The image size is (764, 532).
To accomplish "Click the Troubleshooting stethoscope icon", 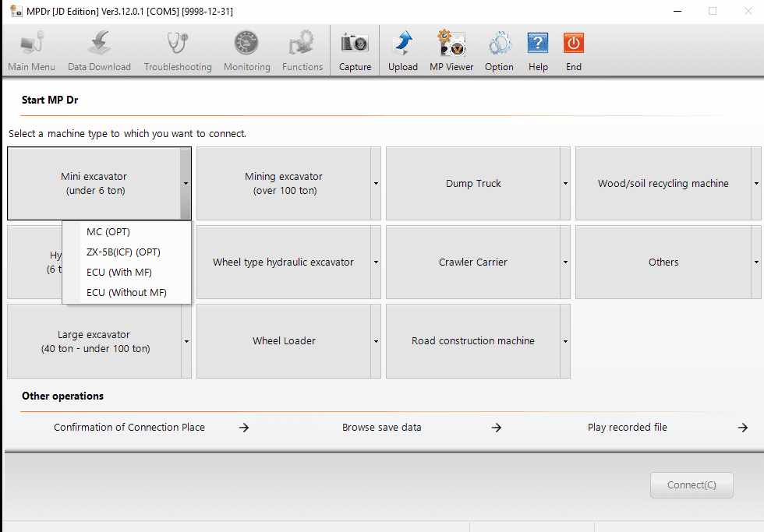I will 178,44.
